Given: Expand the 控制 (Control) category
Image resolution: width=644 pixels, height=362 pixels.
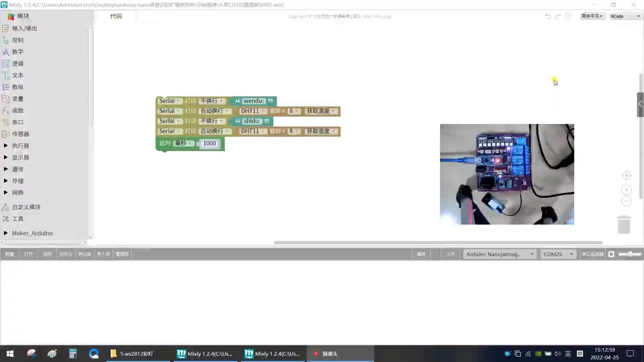Looking at the screenshot, I should [x=18, y=40].
